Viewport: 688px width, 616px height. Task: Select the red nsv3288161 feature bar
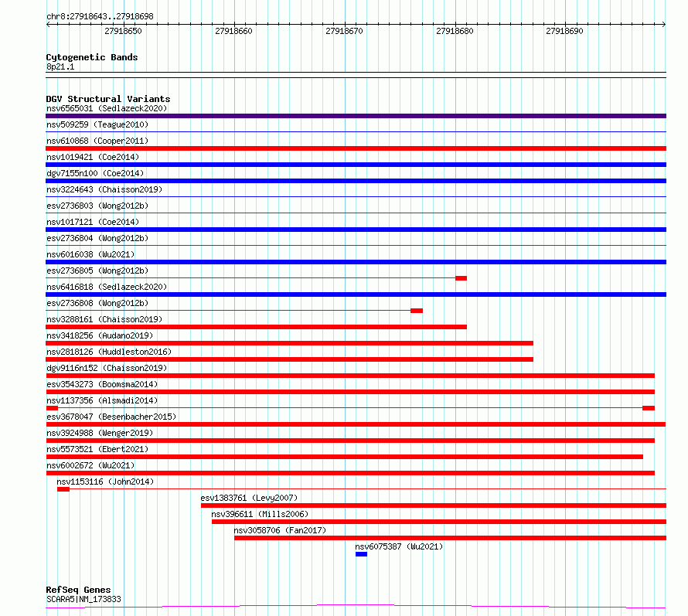pos(256,327)
